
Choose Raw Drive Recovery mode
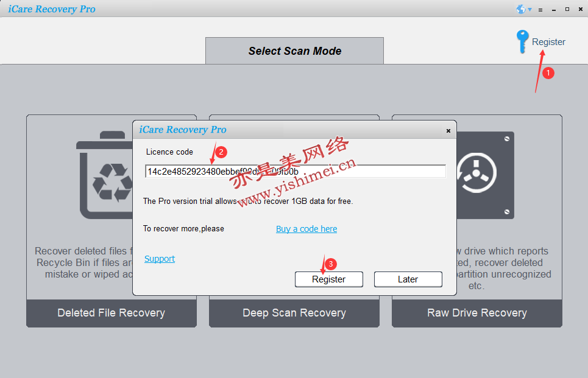pos(477,313)
